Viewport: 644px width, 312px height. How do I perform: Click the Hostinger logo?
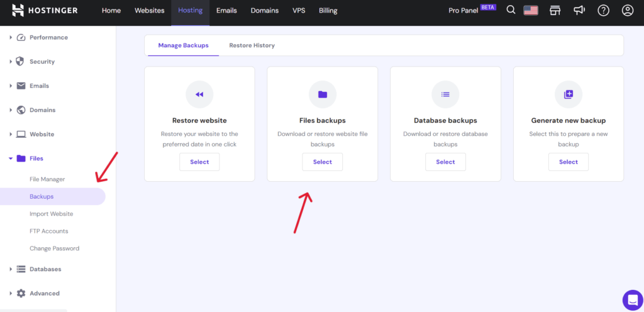[45, 11]
